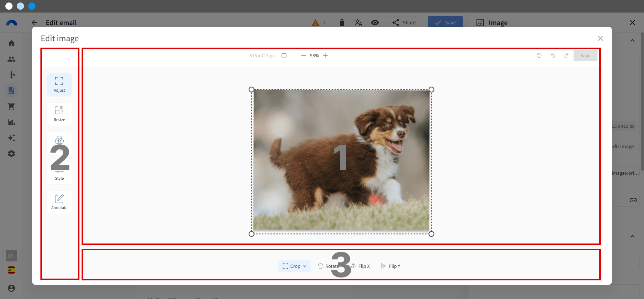Open the shopping cart sidebar icon
The width and height of the screenshot is (644, 299).
11,106
